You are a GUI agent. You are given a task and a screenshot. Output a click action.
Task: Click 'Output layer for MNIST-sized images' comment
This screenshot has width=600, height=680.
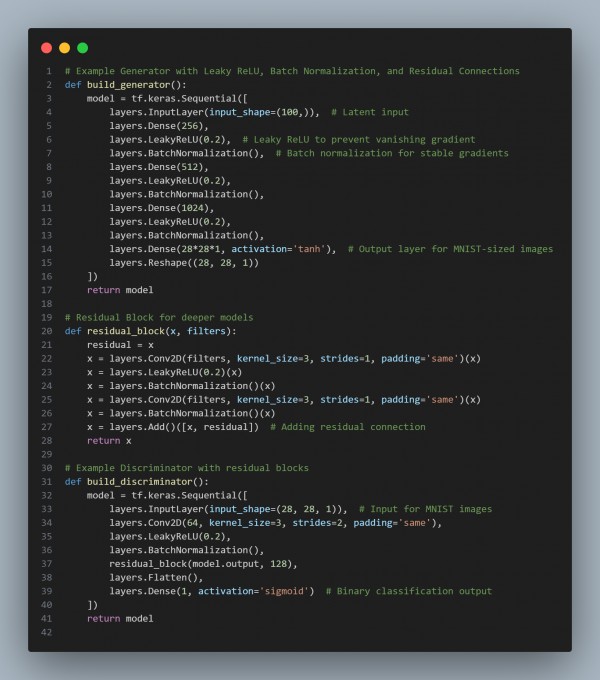(456, 249)
